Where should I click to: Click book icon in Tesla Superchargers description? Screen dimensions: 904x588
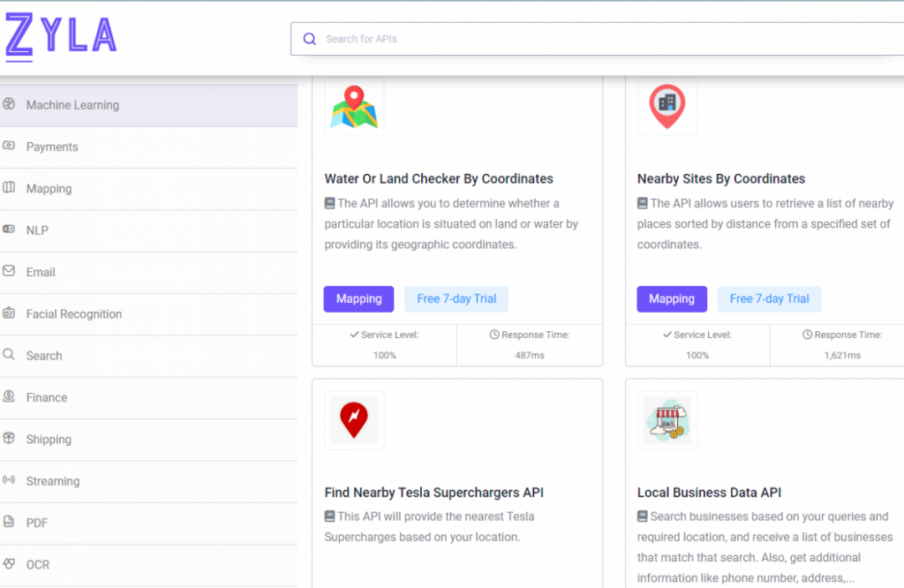click(330, 516)
